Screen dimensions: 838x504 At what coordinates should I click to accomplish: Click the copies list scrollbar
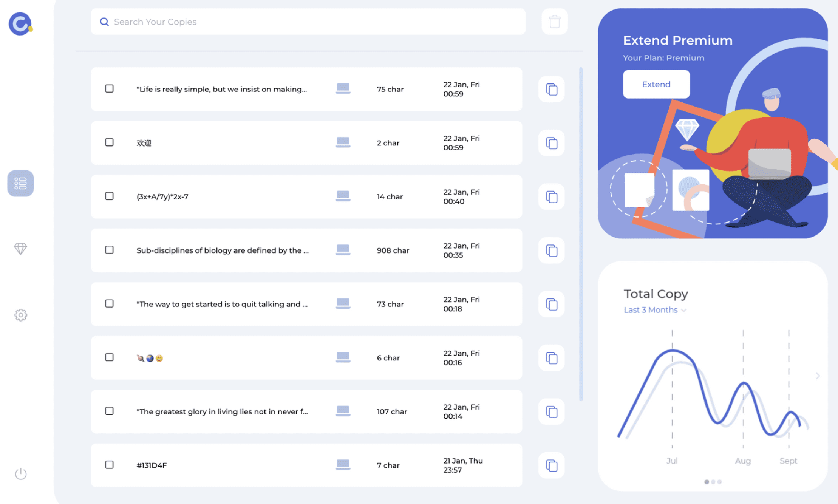point(581,234)
